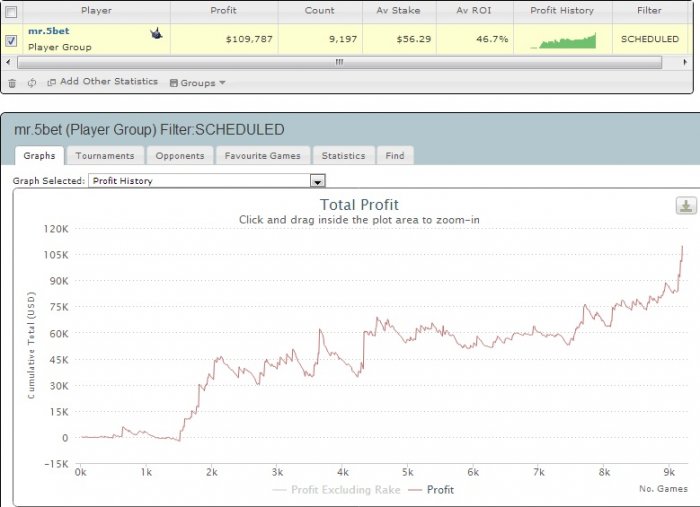
Task: Click the shark icon beside mr.5bet
Action: tap(156, 33)
